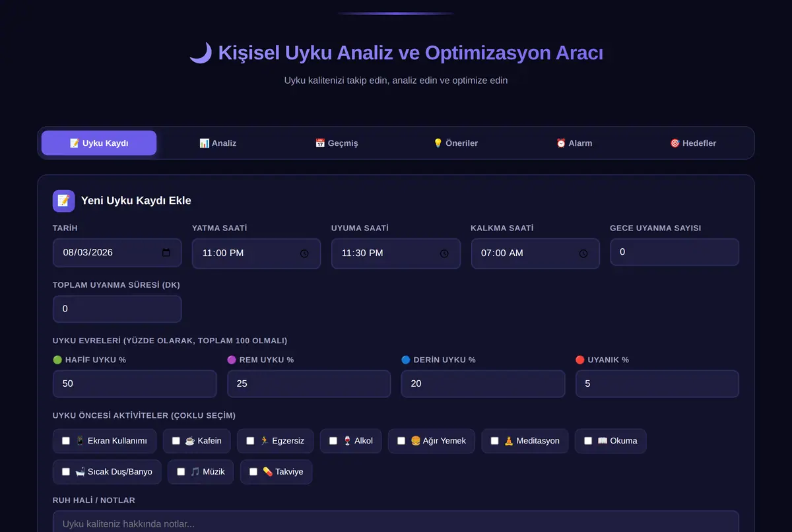Click the Gece Uyanma Sayısı field
The width and height of the screenshot is (792, 532).
pos(675,252)
